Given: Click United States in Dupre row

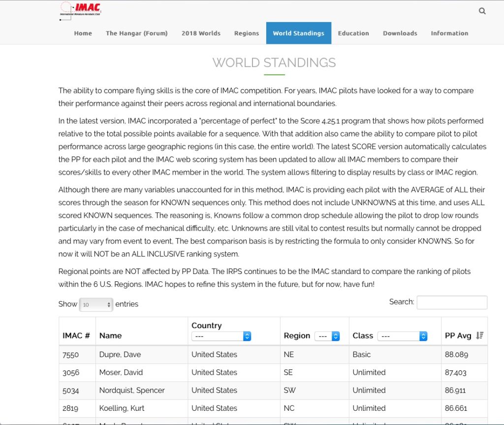Looking at the screenshot, I should coord(215,354).
